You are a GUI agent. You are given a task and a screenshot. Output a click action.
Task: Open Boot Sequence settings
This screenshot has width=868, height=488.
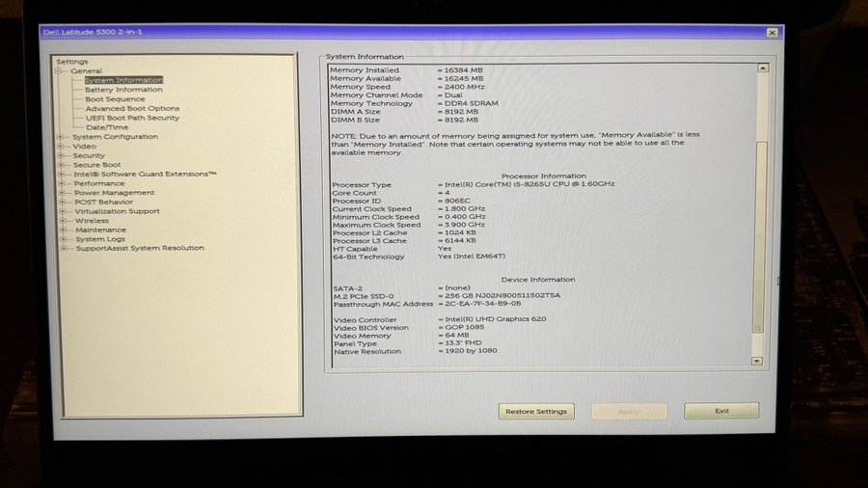pyautogui.click(x=115, y=99)
